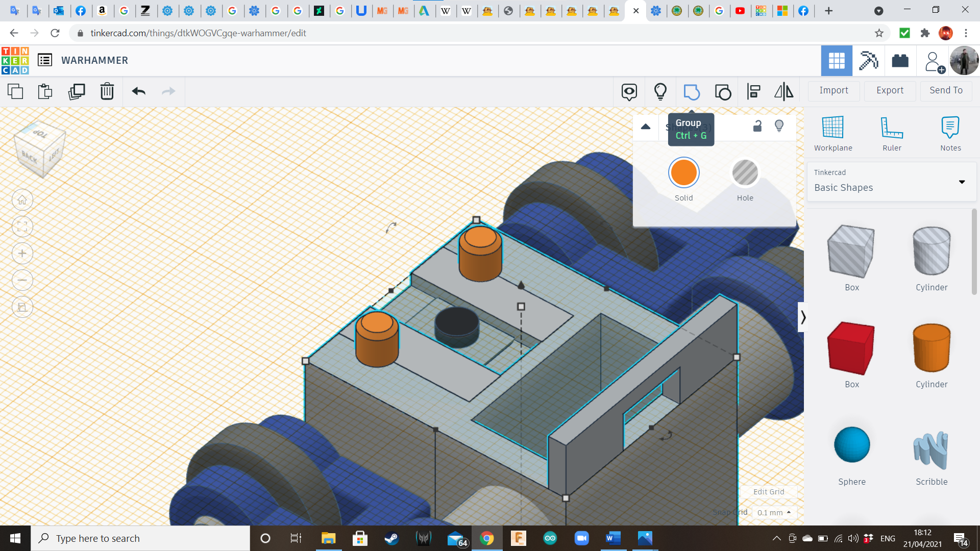The height and width of the screenshot is (551, 980).
Task: Click the Group shapes icon
Action: coord(691,92)
